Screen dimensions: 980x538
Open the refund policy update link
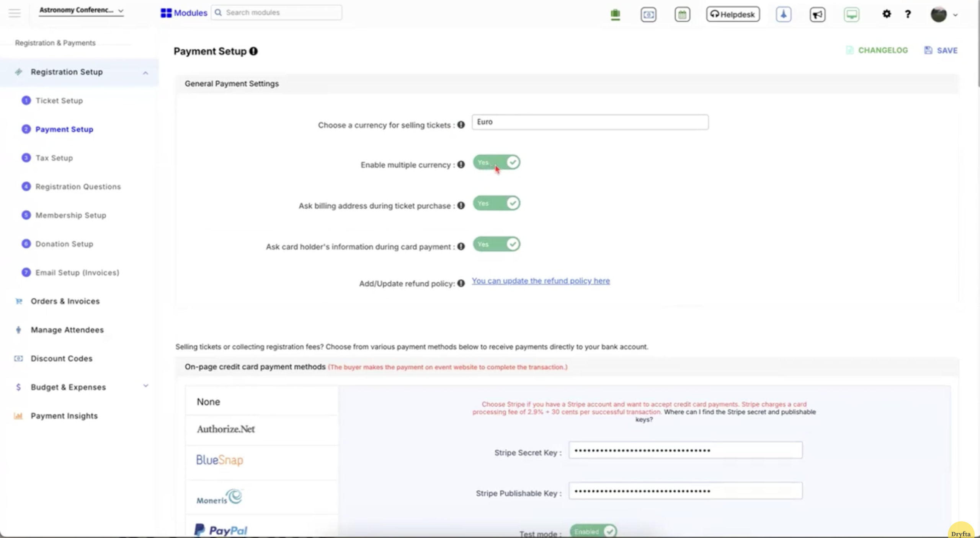(541, 280)
